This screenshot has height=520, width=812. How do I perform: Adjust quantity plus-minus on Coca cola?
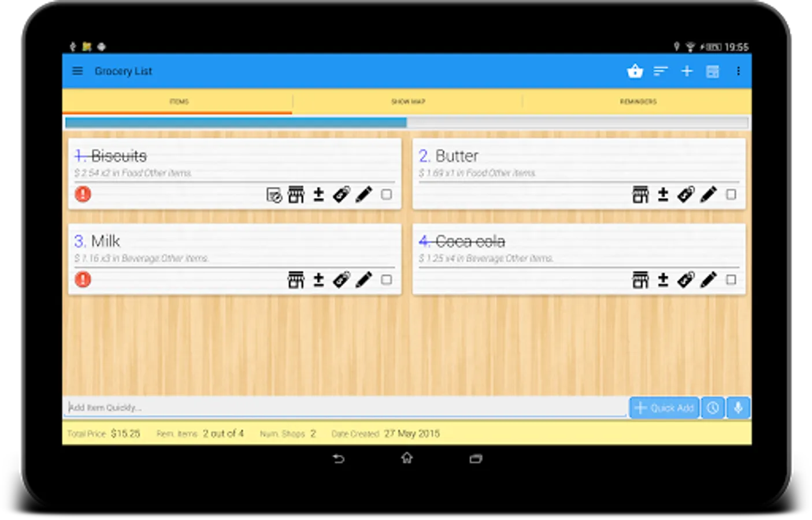[x=663, y=280]
